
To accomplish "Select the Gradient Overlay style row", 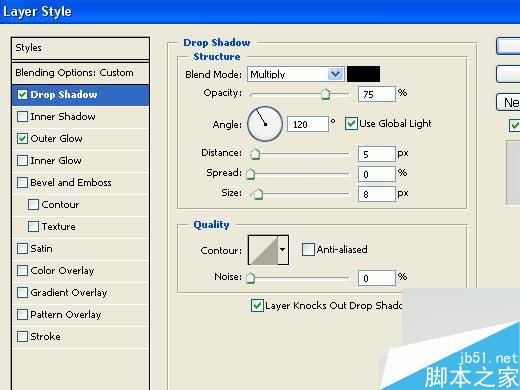I will 80,293.
